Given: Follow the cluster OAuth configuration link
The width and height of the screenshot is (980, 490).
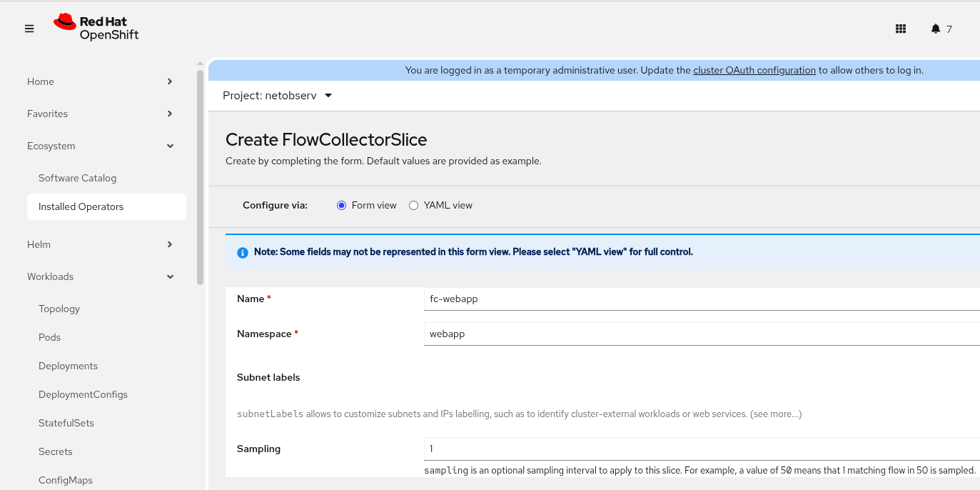Looking at the screenshot, I should [754, 70].
